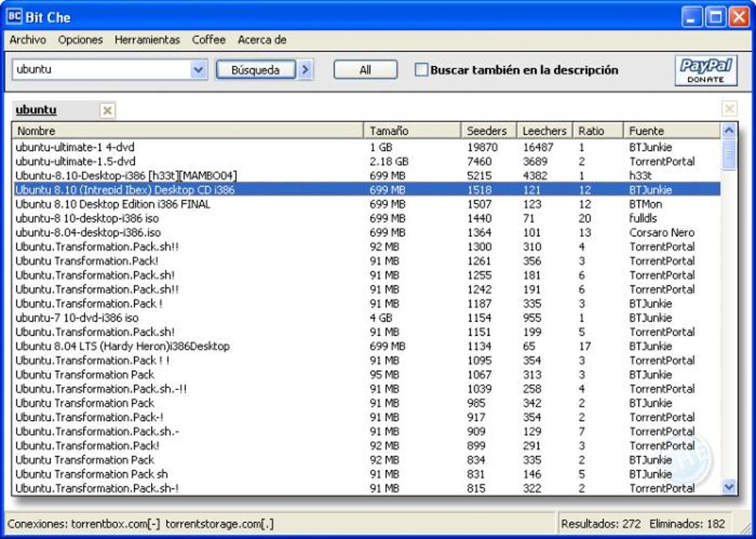The height and width of the screenshot is (539, 756).
Task: Sort results by Ratio column
Action: (597, 130)
